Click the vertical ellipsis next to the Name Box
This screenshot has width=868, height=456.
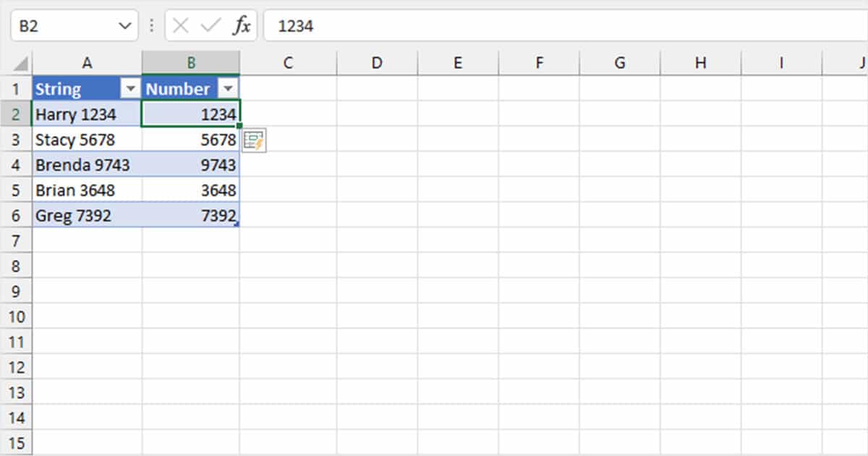tap(150, 25)
